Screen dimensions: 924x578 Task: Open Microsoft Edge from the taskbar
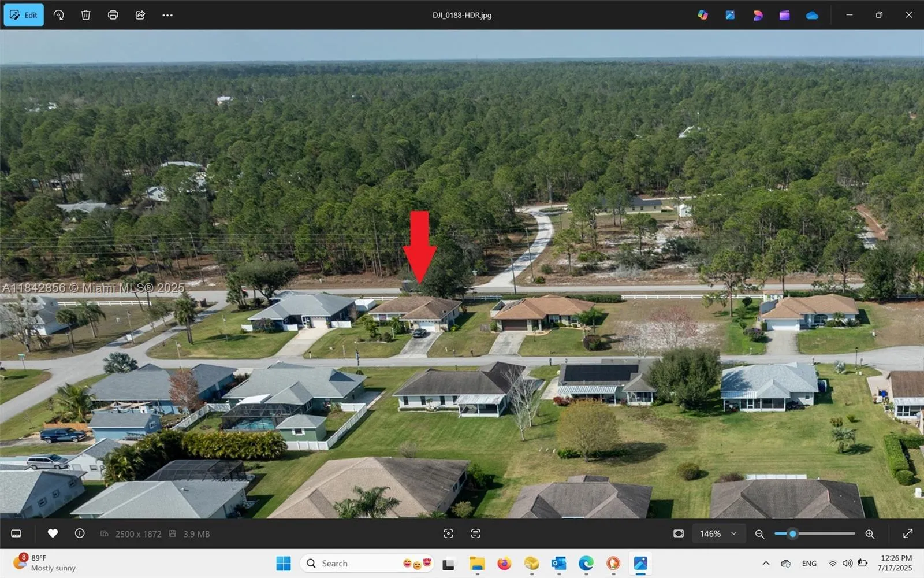(x=586, y=563)
